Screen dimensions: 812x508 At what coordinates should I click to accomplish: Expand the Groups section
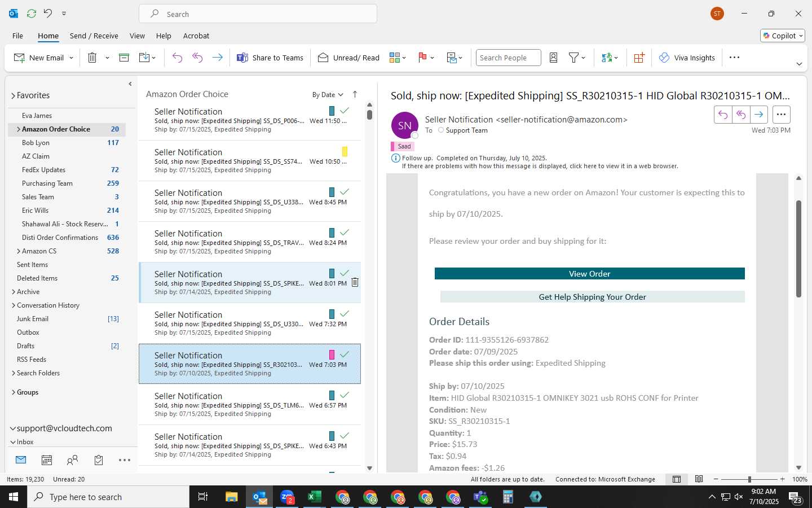pyautogui.click(x=14, y=392)
